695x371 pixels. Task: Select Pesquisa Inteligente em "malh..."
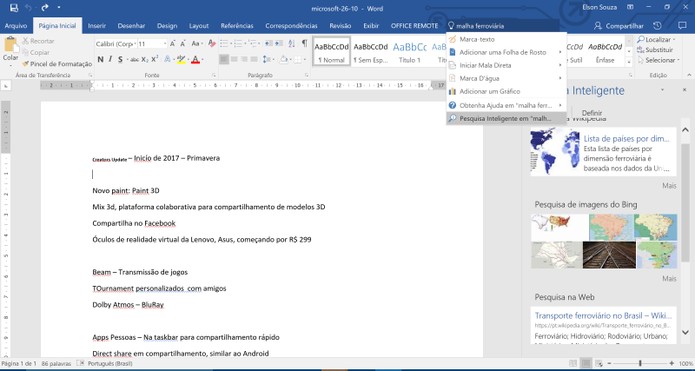tap(506, 118)
